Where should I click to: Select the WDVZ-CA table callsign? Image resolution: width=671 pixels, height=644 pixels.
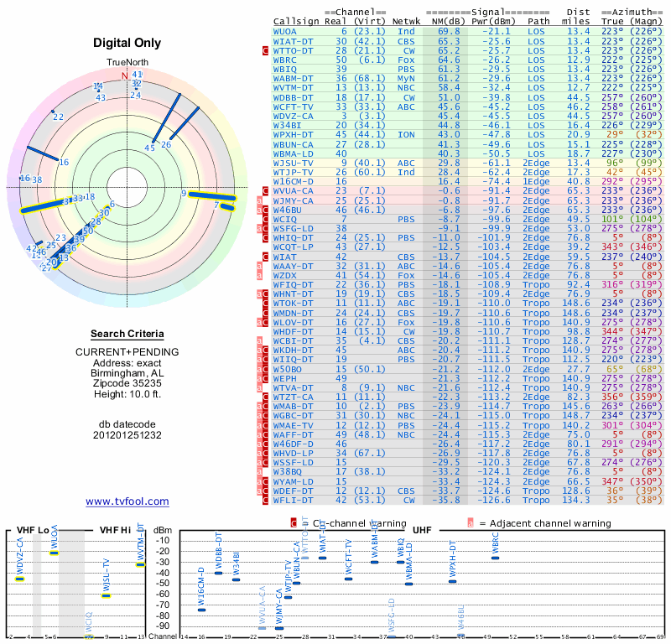pyautogui.click(x=293, y=117)
